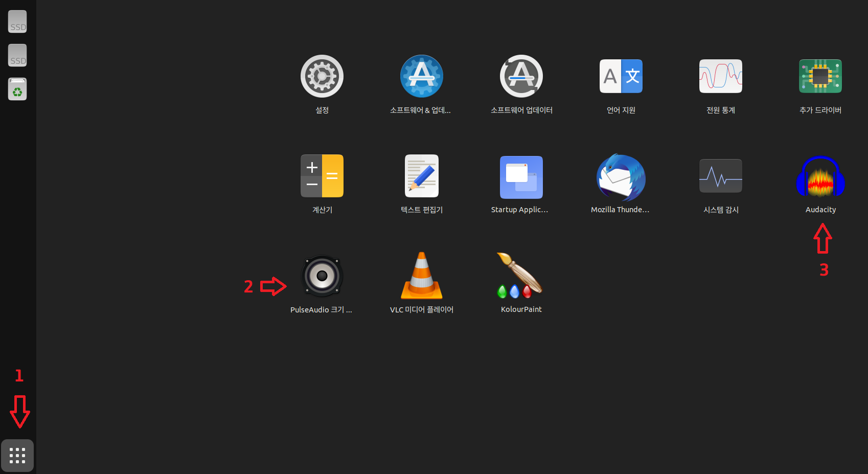
Task: Open the 설정 settings gear app
Action: pyautogui.click(x=322, y=76)
